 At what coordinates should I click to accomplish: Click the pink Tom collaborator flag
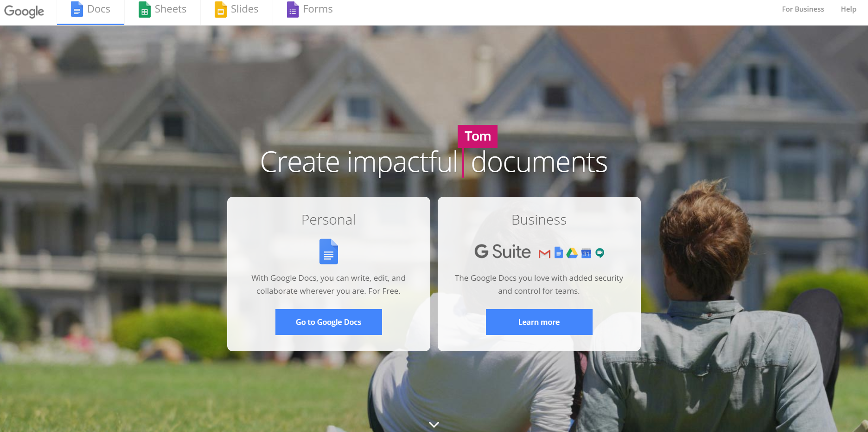tap(478, 136)
